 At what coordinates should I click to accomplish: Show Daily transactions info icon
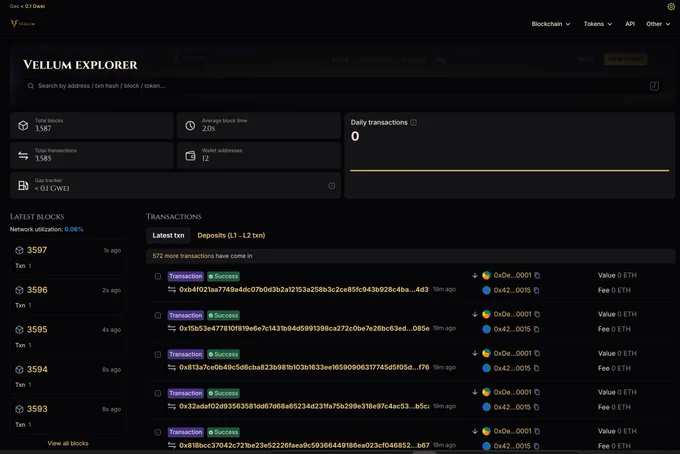413,123
